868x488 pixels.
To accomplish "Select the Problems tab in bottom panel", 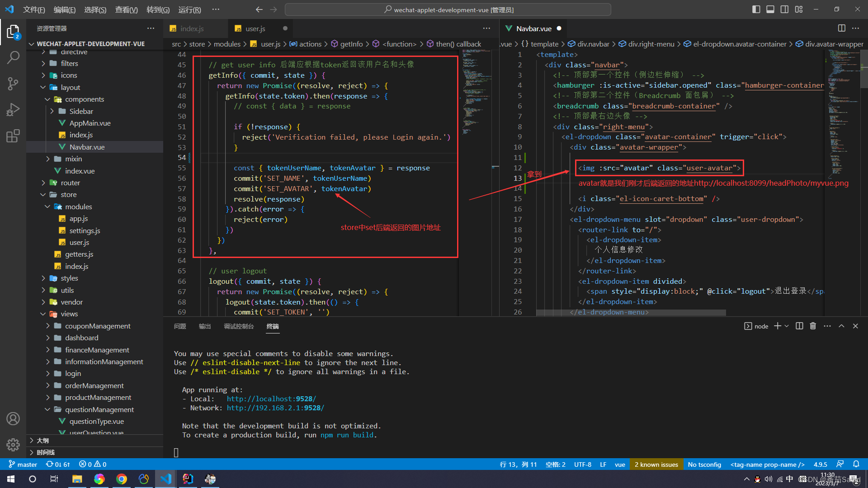I will pyautogui.click(x=179, y=326).
